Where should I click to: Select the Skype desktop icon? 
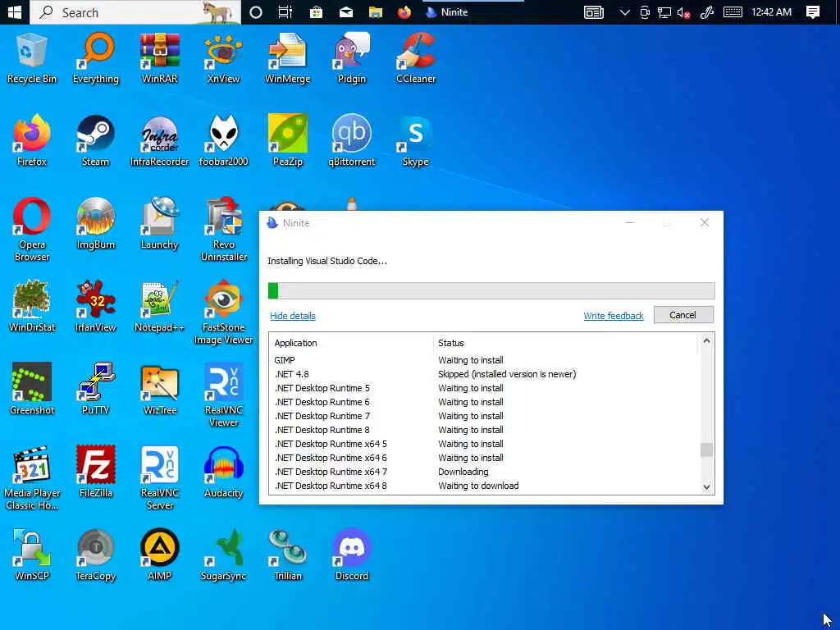(x=416, y=141)
